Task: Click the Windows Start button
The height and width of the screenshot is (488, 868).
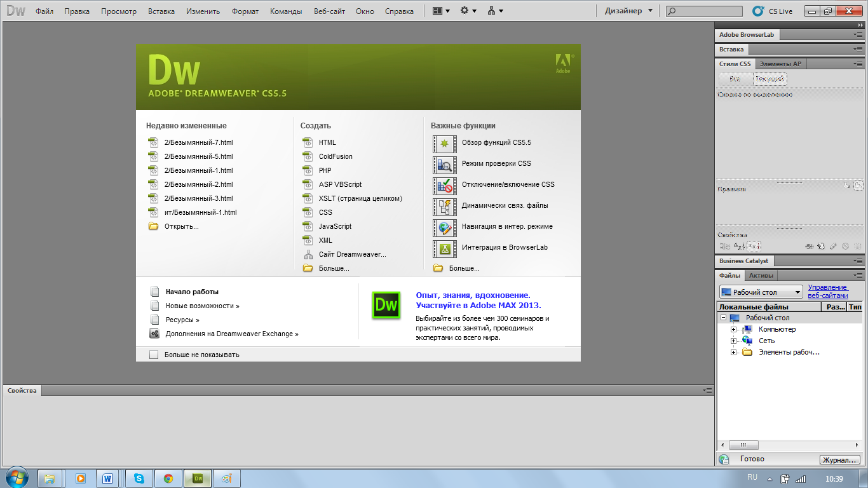Action: click(x=18, y=477)
